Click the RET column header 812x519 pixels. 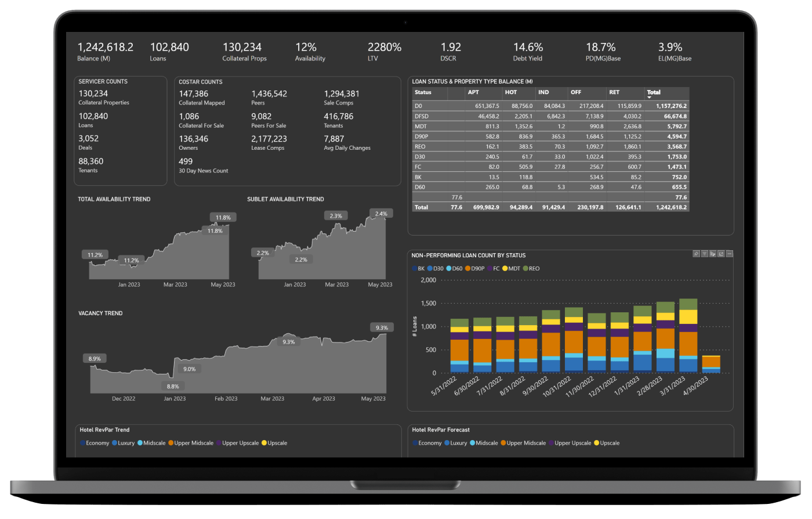tap(614, 92)
